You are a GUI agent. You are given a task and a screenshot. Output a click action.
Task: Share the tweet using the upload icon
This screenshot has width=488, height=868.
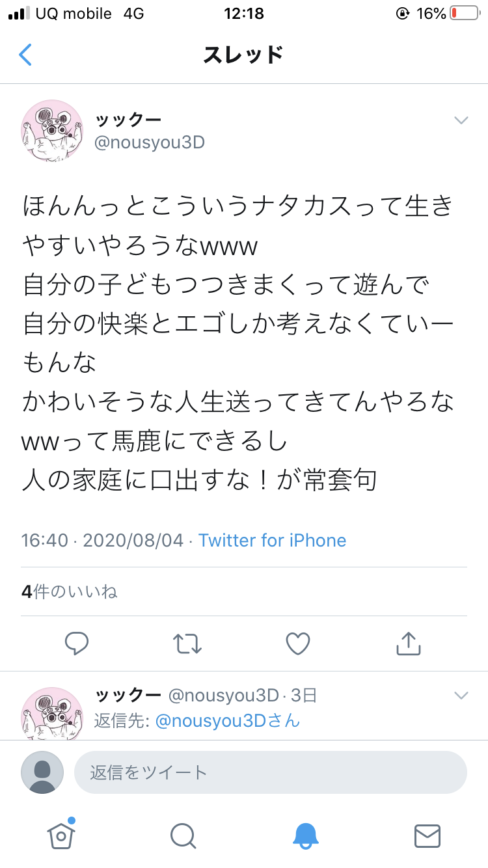point(409,643)
